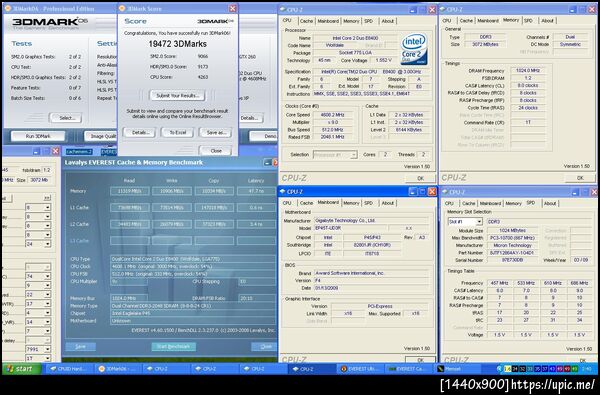This screenshot has height=395, width=600.
Task: Open CPU tab in CPU-Z Timings window
Action: [447, 20]
